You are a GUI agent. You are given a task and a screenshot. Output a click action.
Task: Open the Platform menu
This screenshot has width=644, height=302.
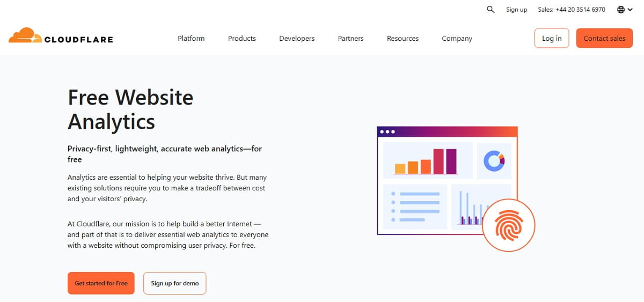point(191,39)
